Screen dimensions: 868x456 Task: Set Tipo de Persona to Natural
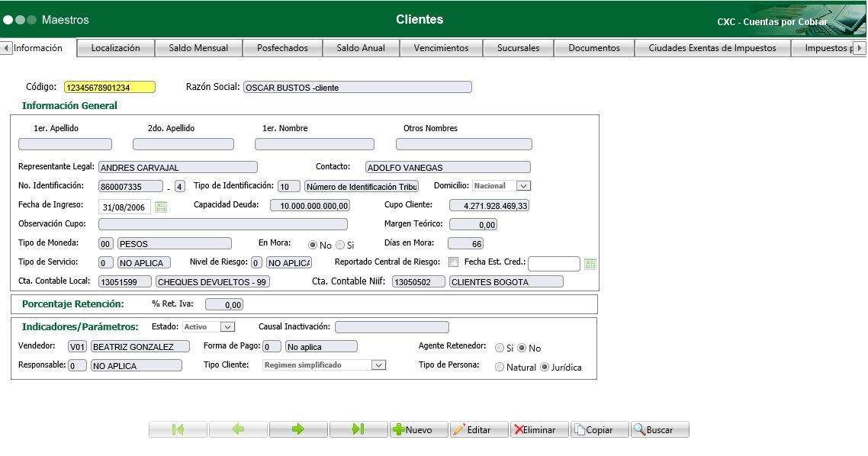500,367
